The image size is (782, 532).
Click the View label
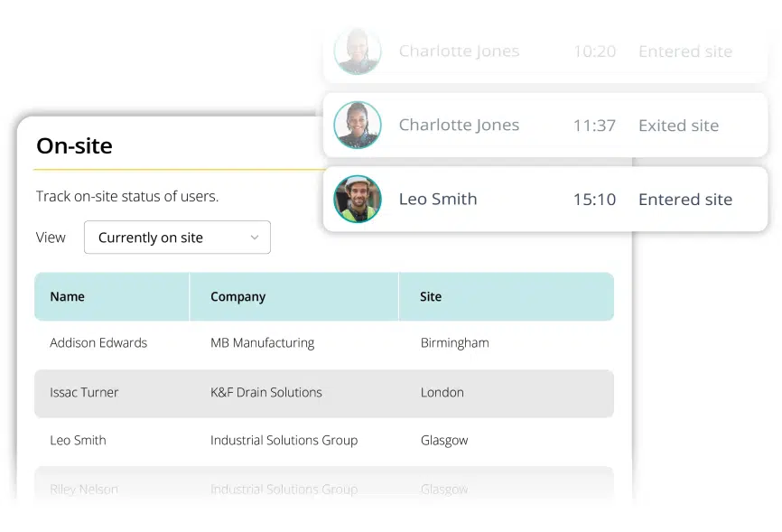click(x=51, y=238)
